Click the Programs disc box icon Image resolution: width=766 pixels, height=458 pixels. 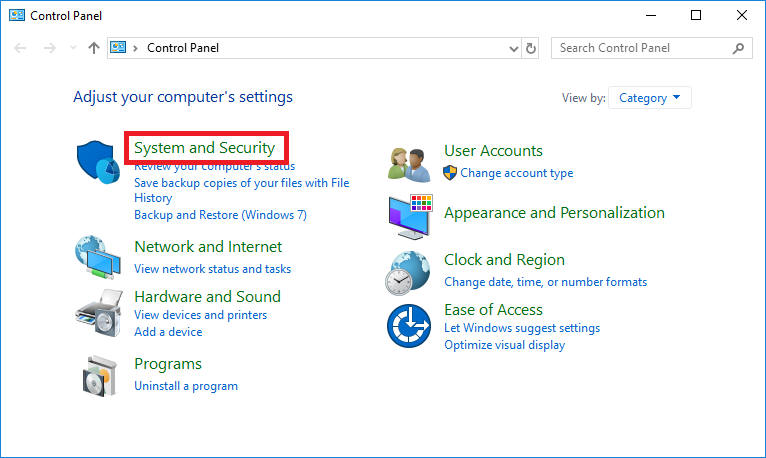(100, 375)
